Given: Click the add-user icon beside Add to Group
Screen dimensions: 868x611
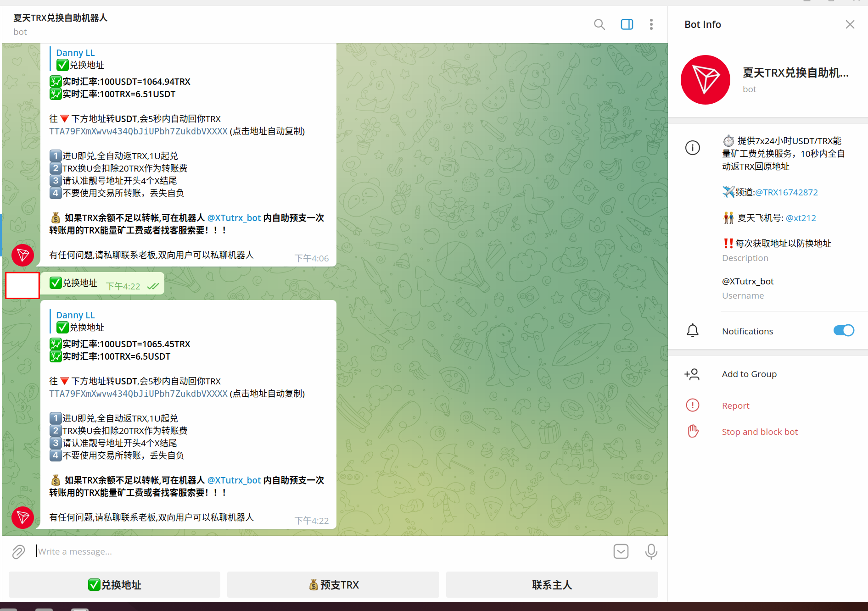Looking at the screenshot, I should pyautogui.click(x=692, y=374).
